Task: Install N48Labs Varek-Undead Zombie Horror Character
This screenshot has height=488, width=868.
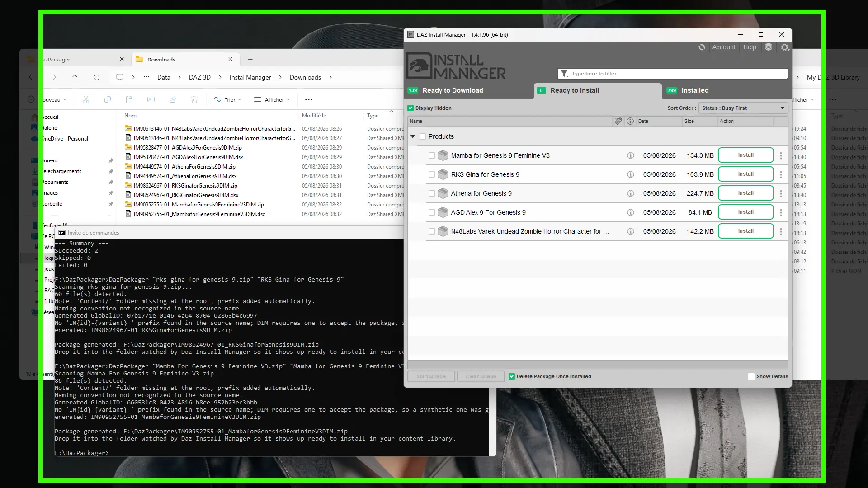Action: [746, 231]
